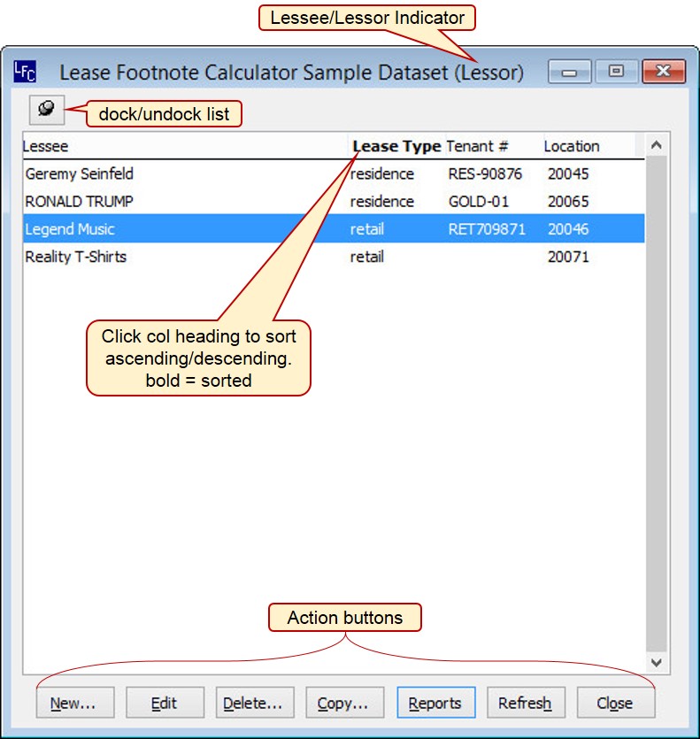Sort by the Location column heading
Screen dimensions: 700x739
(x=572, y=146)
